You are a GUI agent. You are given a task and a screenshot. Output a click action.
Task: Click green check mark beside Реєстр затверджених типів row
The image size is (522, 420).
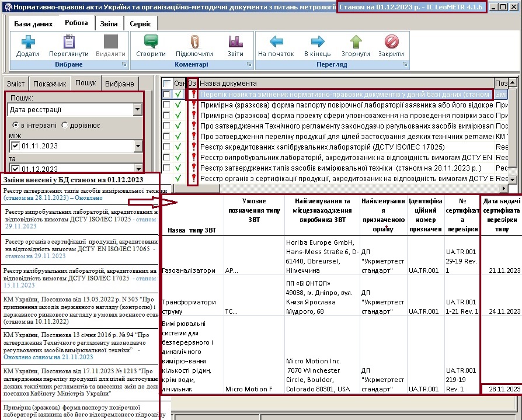179,168
